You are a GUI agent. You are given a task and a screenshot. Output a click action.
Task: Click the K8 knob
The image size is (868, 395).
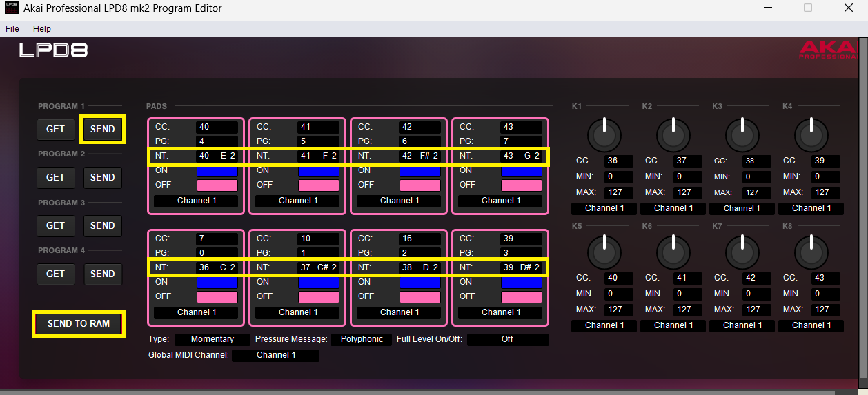[811, 252]
